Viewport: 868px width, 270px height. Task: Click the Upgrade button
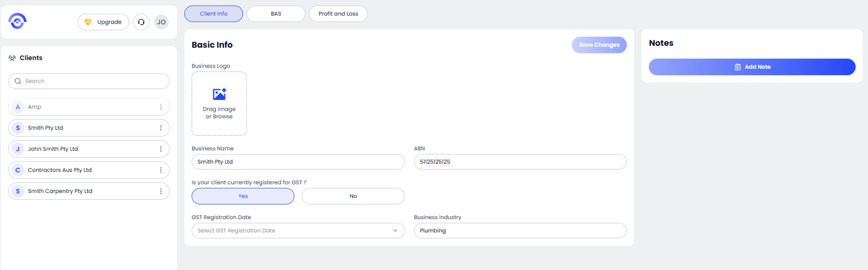click(104, 22)
